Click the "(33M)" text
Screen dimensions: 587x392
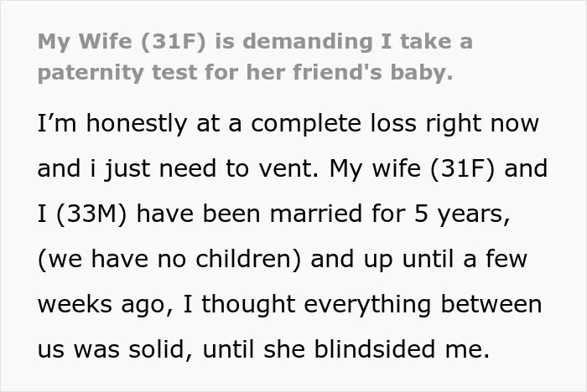91,214
